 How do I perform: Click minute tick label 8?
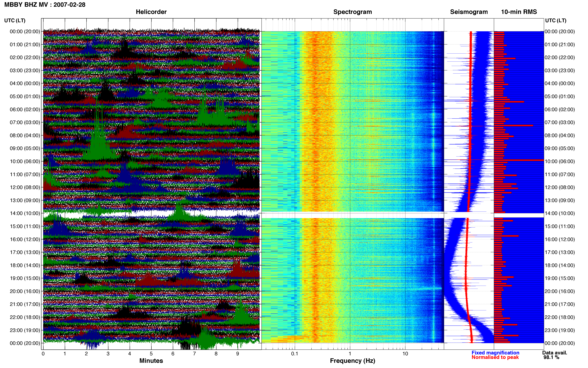coord(216,354)
